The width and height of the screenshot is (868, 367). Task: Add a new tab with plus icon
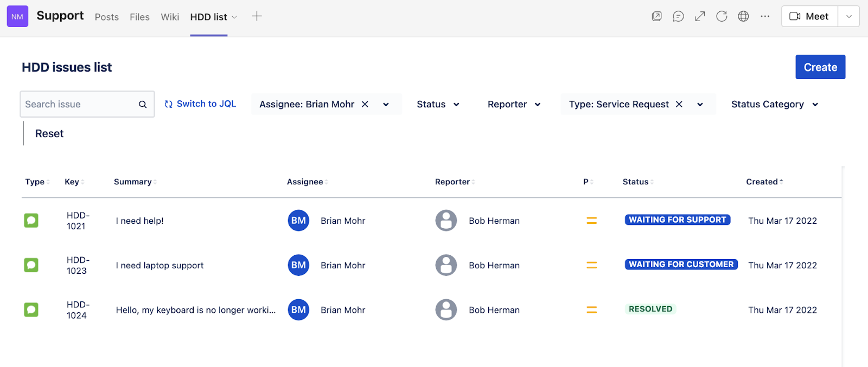[257, 16]
